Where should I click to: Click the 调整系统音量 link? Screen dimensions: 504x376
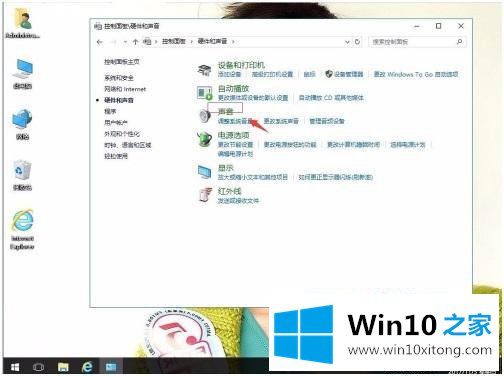pos(235,121)
